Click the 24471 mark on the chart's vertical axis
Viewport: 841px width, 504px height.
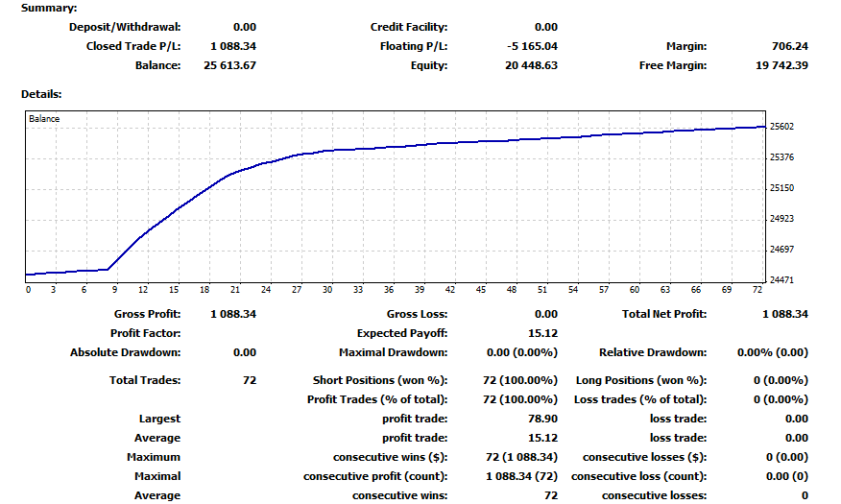coord(782,280)
